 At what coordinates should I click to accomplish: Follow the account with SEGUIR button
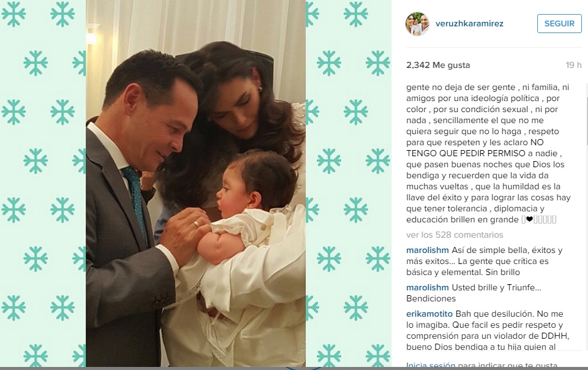tap(559, 24)
